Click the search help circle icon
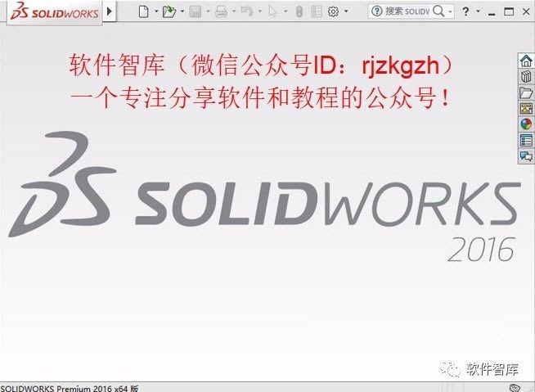 (x=376, y=11)
